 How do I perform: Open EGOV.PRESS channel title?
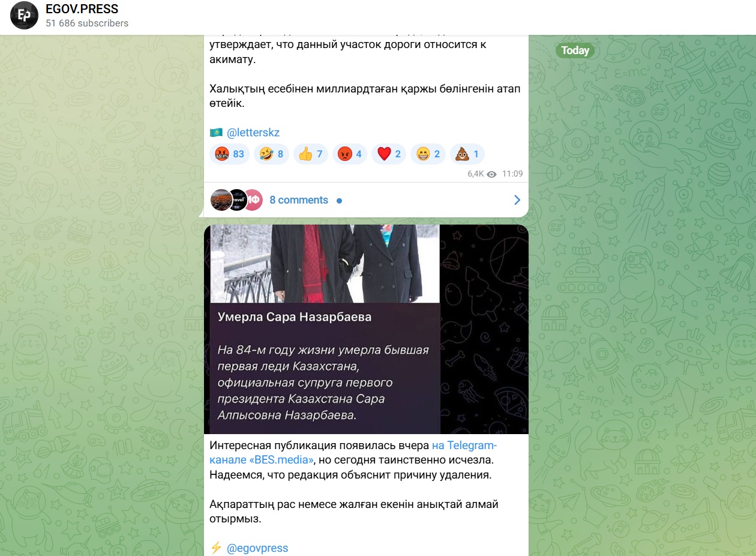[x=82, y=10]
